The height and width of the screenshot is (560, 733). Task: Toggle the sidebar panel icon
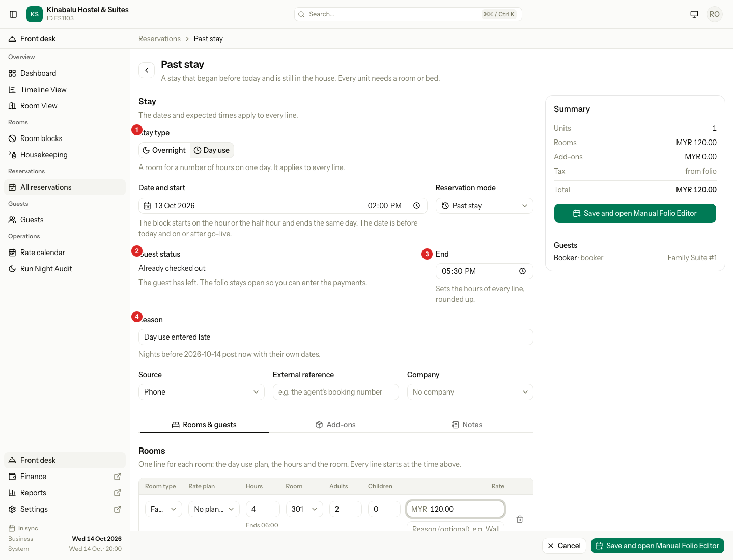pyautogui.click(x=14, y=14)
